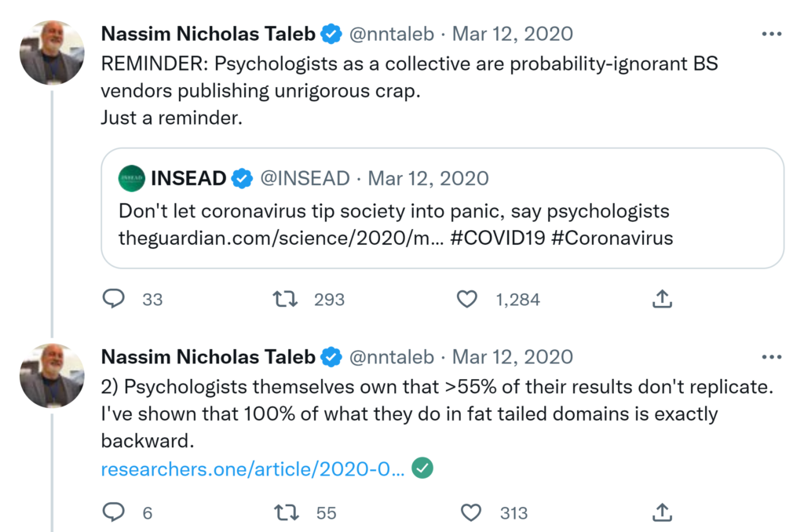
Task: Click the @nntaleb handle on first tweet
Action: 390,34
